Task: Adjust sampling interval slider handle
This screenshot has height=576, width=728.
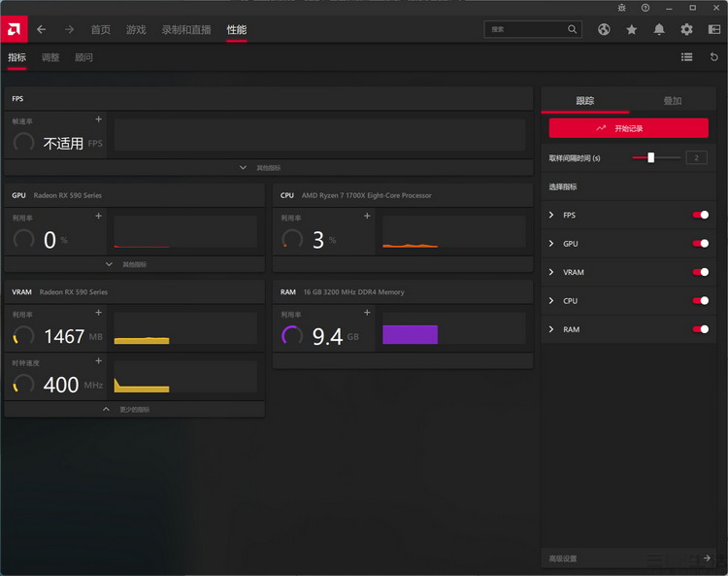Action: click(651, 158)
